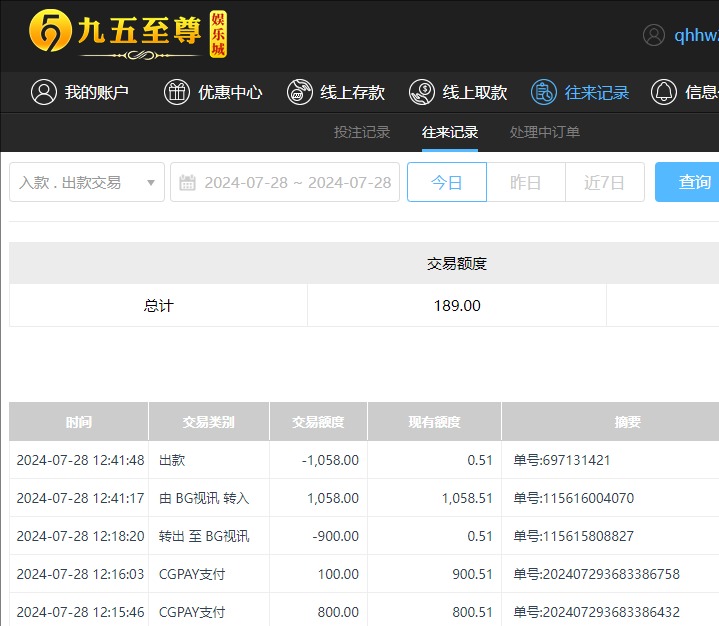
Task: Click the 线上存款 deposit icon
Action: (299, 92)
